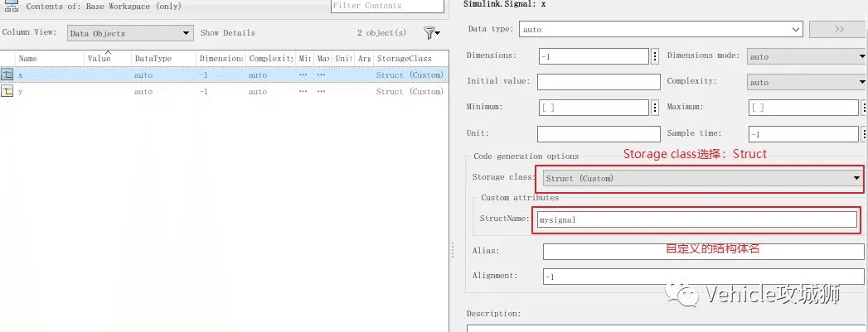Click the StructName mysignal field
This screenshot has width=868, height=332.
[696, 219]
